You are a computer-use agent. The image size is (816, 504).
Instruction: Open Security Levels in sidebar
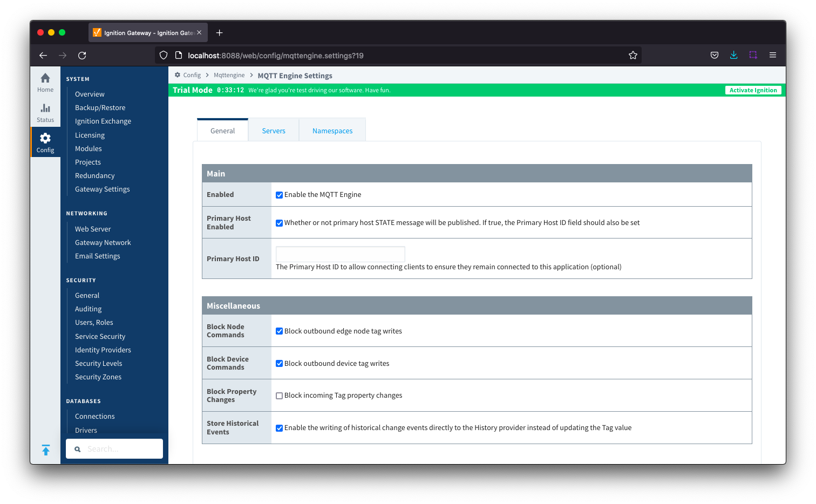[x=98, y=363]
